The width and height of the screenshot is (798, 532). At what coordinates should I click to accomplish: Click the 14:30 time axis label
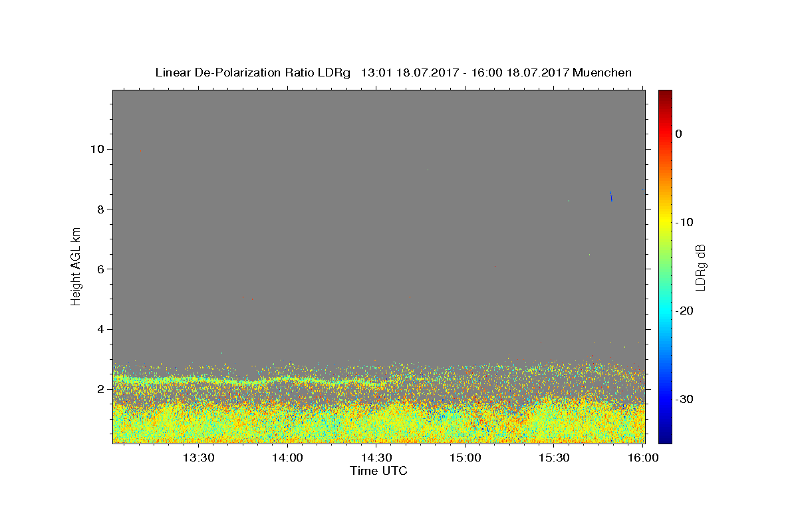[376, 458]
